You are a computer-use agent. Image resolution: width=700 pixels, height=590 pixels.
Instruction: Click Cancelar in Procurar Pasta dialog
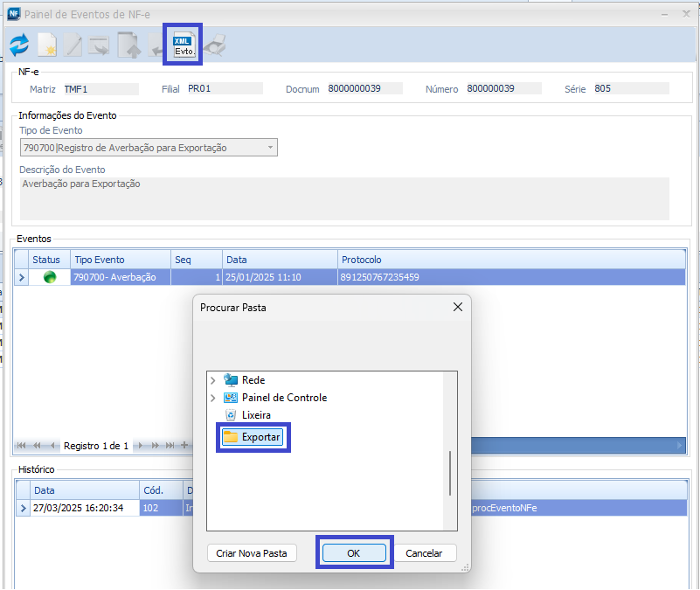tap(424, 553)
